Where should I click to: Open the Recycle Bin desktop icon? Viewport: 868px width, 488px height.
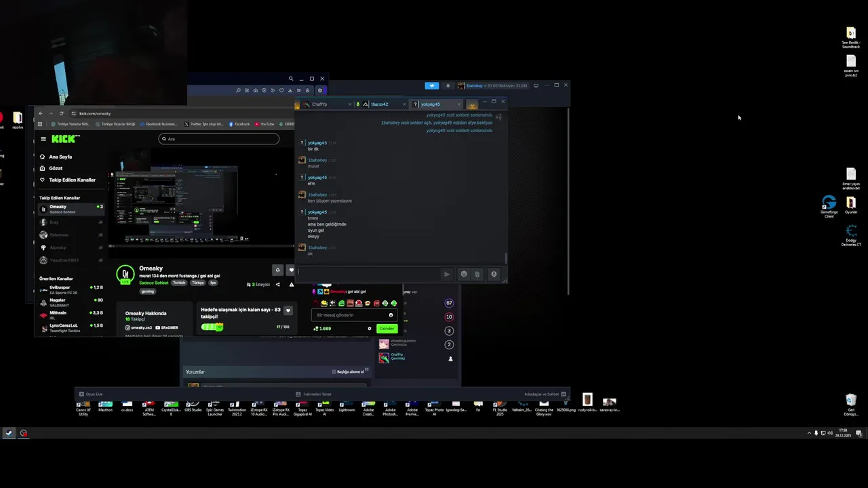pos(850,405)
